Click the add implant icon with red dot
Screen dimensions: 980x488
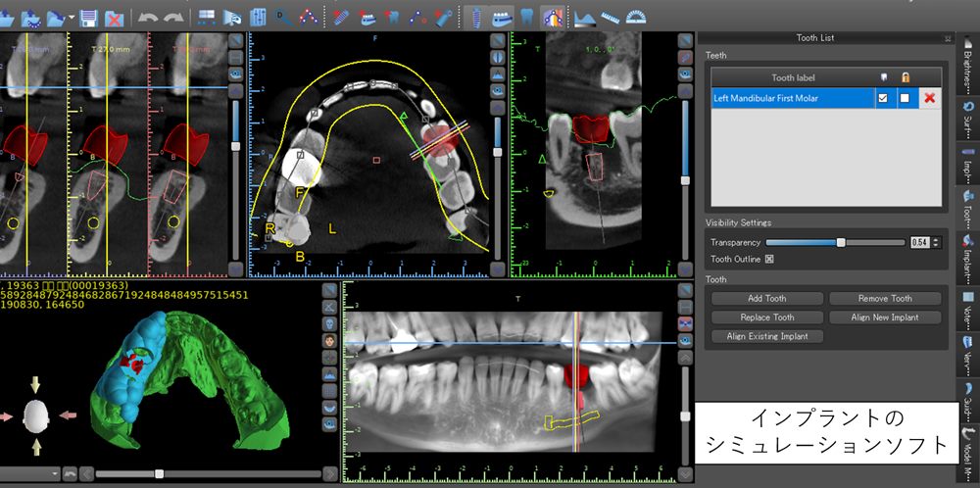tap(341, 18)
